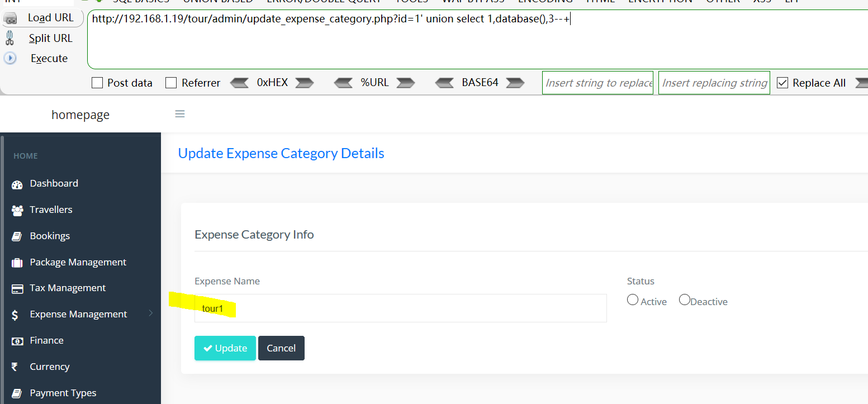Click the BASE64 label
868x404 pixels.
(480, 83)
